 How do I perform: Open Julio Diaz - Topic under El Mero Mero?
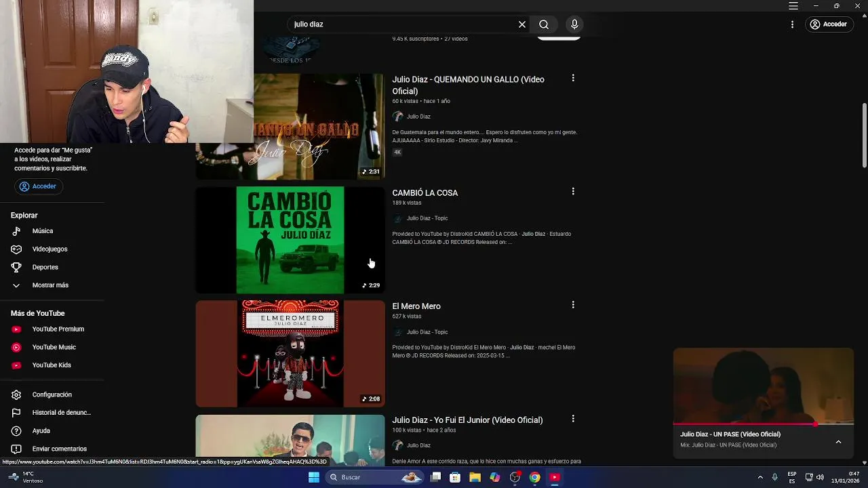[427, 332]
